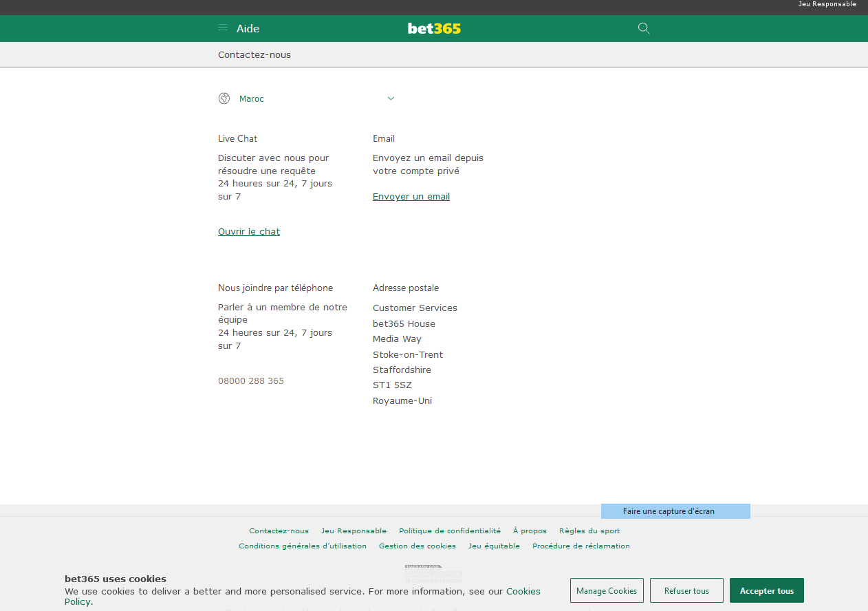Click the search magnifier icon in header
The width and height of the screenshot is (868, 611).
pyautogui.click(x=644, y=28)
